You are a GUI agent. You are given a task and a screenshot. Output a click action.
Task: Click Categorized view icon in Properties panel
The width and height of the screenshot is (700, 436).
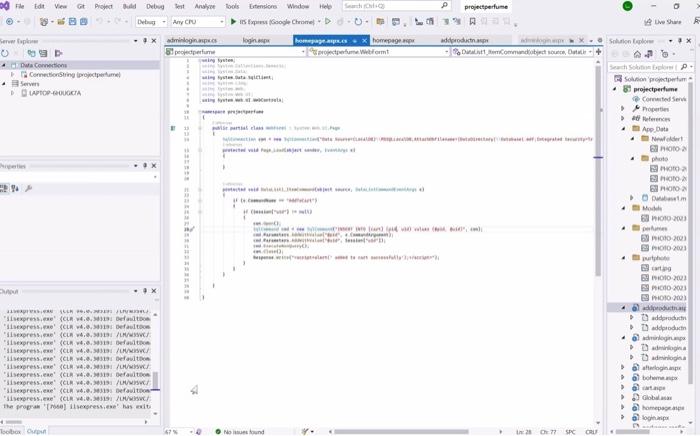pyautogui.click(x=4, y=189)
